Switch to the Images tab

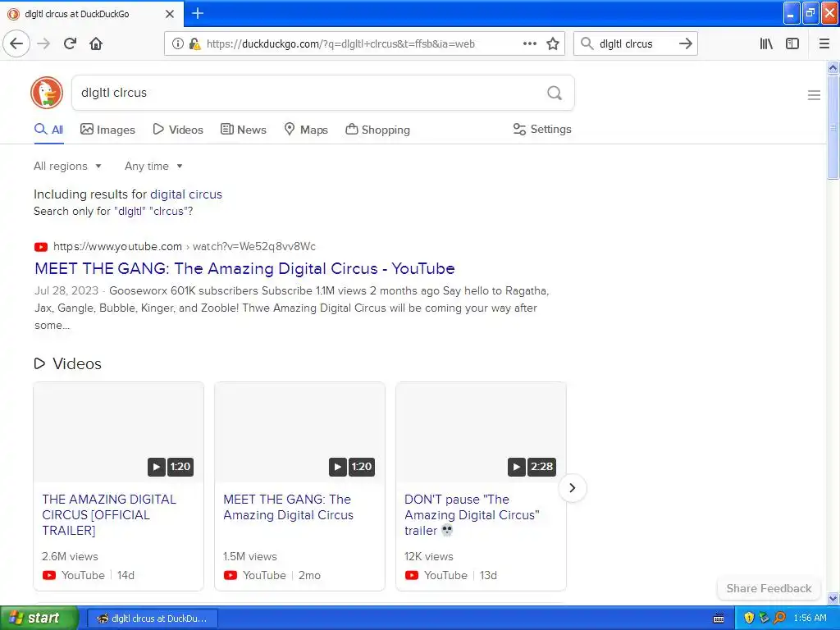107,130
